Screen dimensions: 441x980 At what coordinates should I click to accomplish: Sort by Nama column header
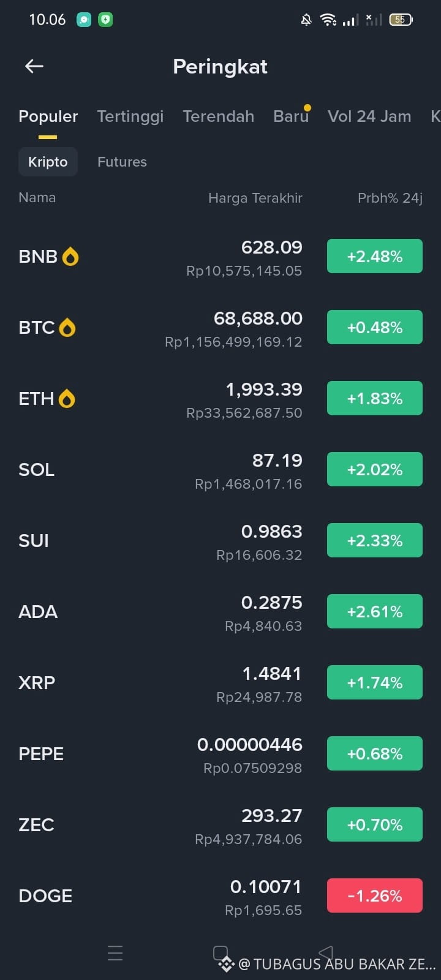(37, 197)
